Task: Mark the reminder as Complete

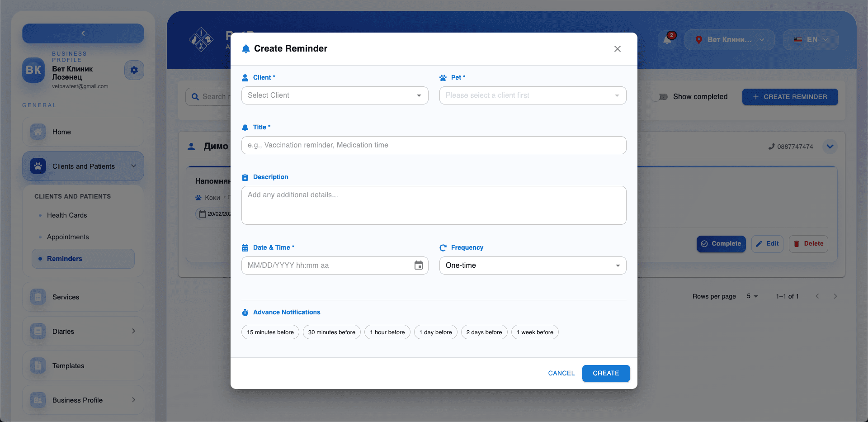Action: click(721, 244)
